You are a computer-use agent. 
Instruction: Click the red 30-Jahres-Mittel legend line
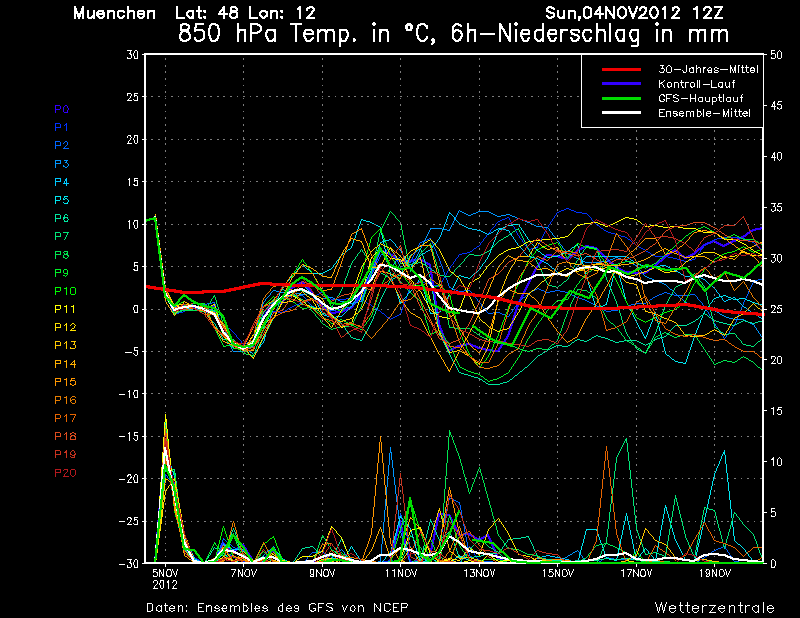(x=621, y=69)
